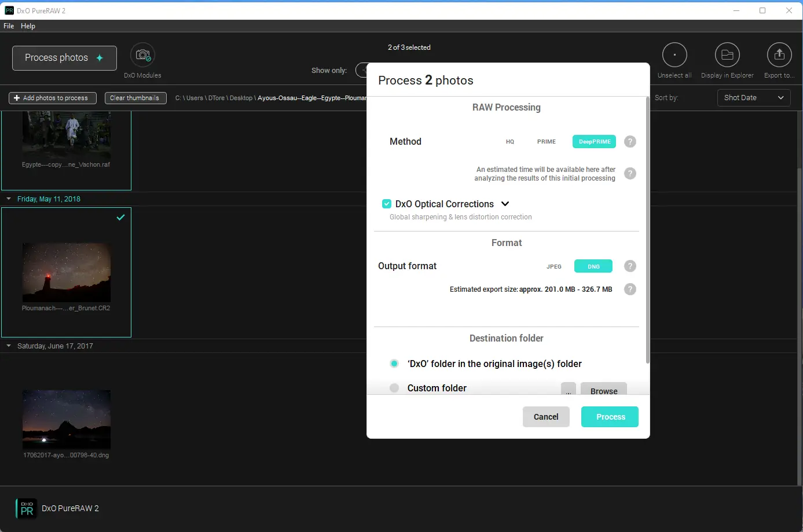Click the dialog's vertical scrollbar
Screen dimensions: 803x532
[647, 230]
